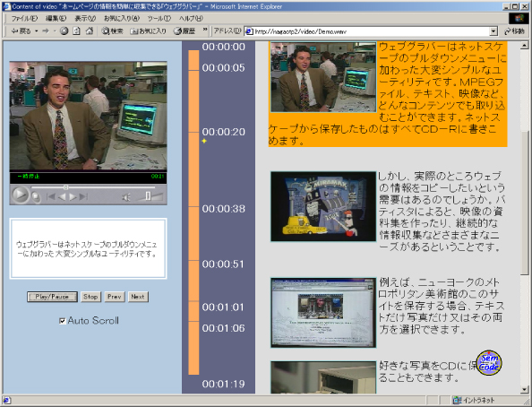Viewport: 532px width, 407px height.
Task: Jump to timeline timestamp 00:01:06
Action: tap(223, 328)
